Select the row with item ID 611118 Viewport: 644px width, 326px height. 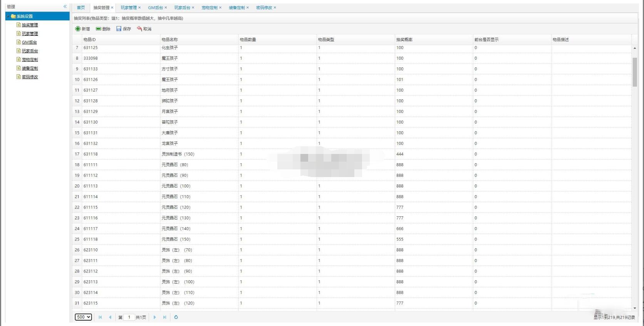(x=91, y=239)
